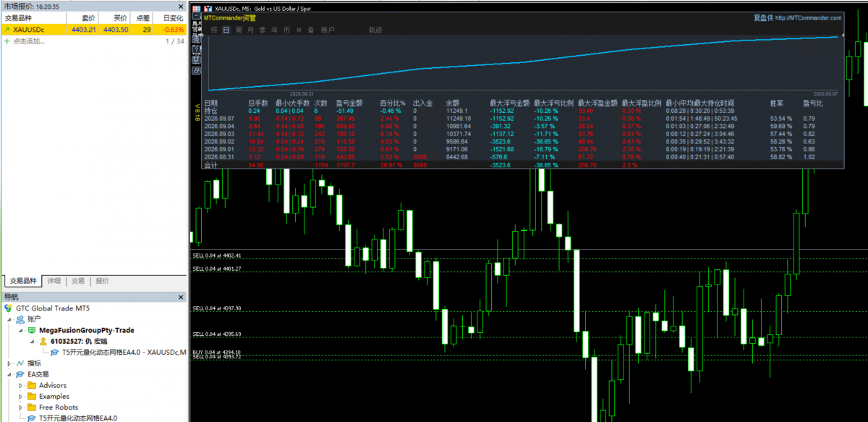Click the Free Robots folder icon
This screenshot has height=422, width=868.
[x=32, y=407]
